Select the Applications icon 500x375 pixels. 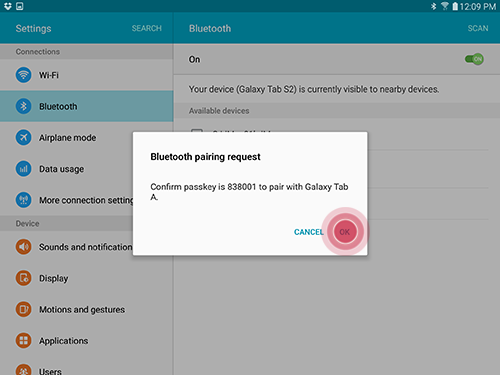tap(23, 340)
